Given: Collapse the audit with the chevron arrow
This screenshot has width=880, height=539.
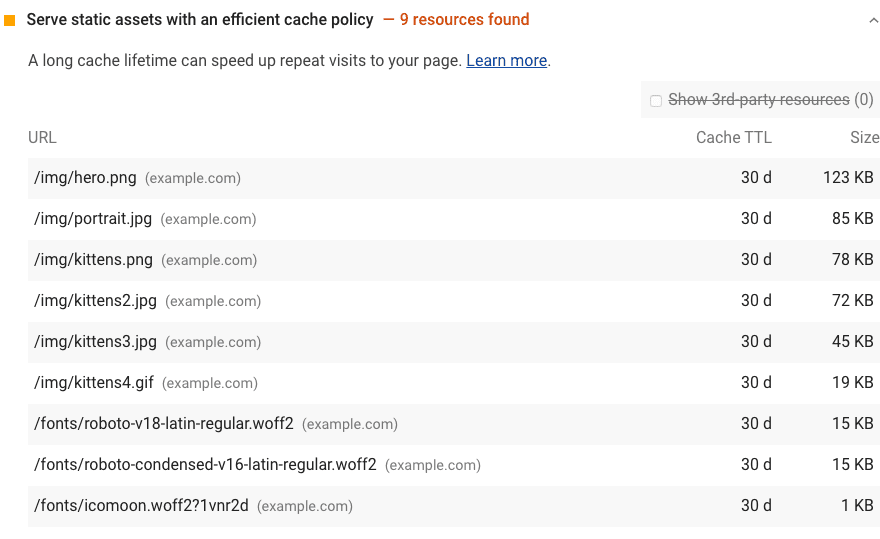Looking at the screenshot, I should pos(873,20).
